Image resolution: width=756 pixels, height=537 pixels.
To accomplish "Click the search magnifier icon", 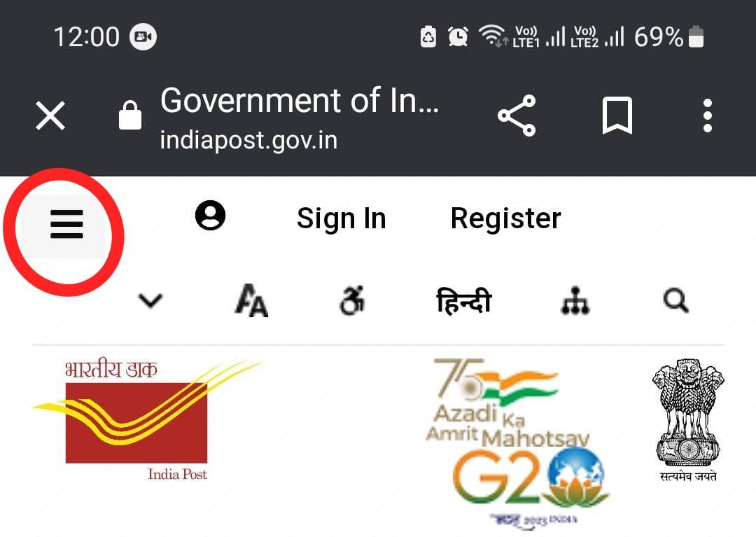I will click(676, 301).
